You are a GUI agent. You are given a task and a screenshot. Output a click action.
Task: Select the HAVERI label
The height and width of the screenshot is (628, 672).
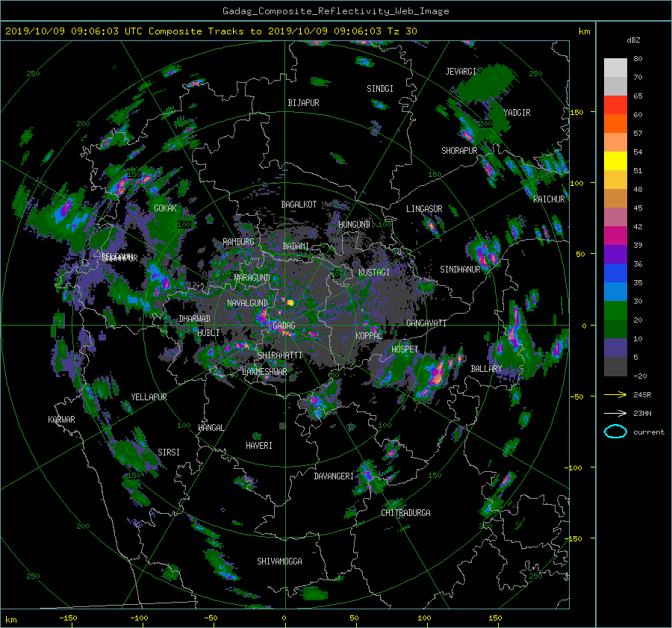point(259,446)
